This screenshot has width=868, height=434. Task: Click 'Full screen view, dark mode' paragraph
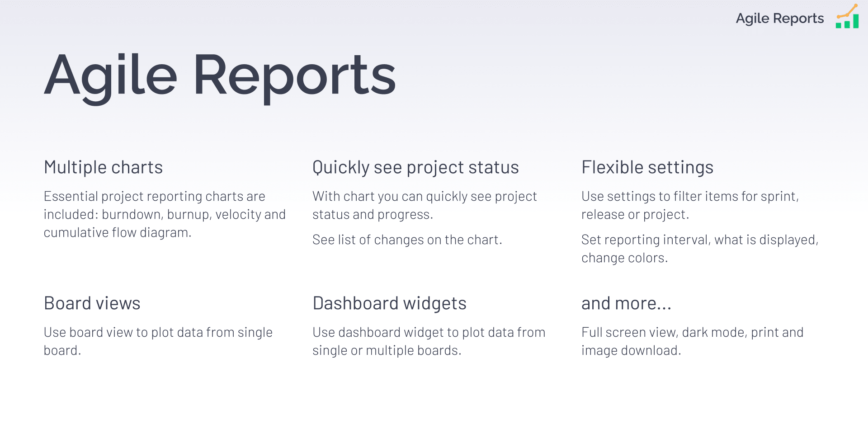coord(692,341)
